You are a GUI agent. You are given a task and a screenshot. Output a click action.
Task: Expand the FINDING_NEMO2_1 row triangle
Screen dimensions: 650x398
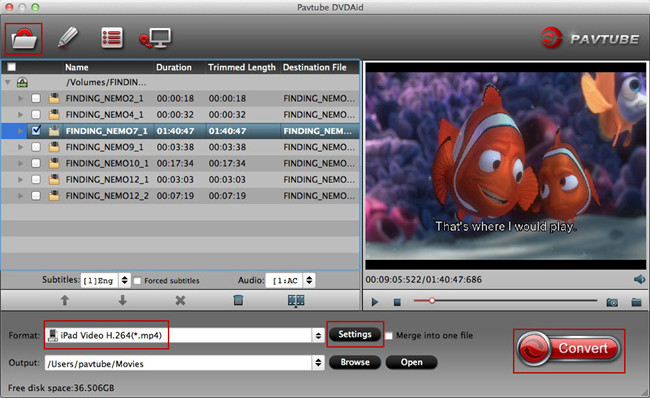click(x=20, y=98)
